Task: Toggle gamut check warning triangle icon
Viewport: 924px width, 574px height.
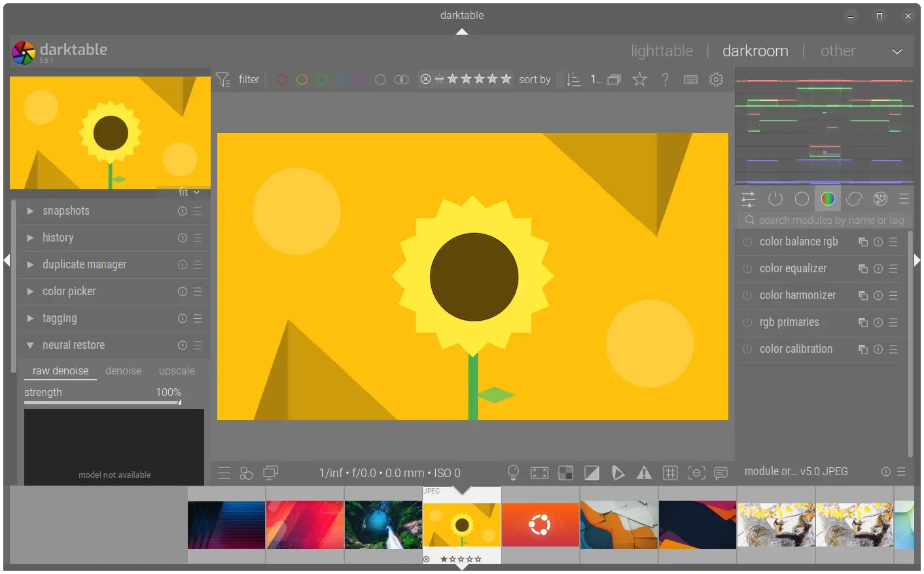Action: coord(644,473)
